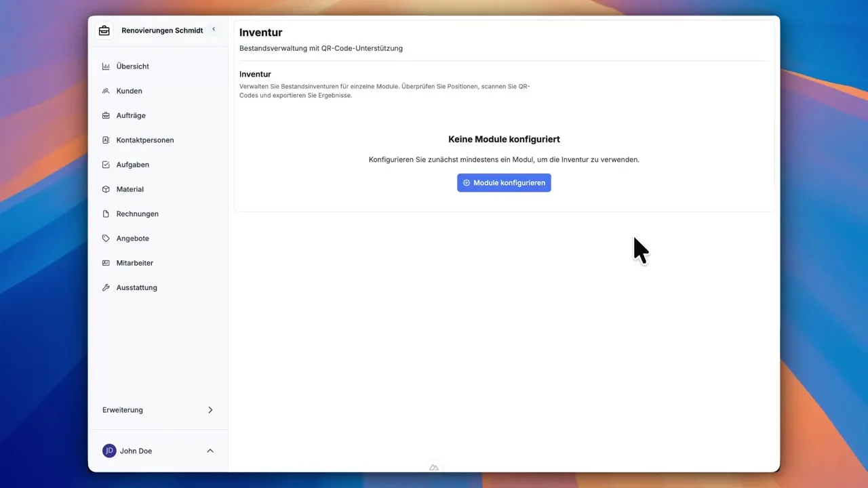Screen dimensions: 868x488
Task: Click the small mountain logo at the window bottom
Action: (434, 467)
